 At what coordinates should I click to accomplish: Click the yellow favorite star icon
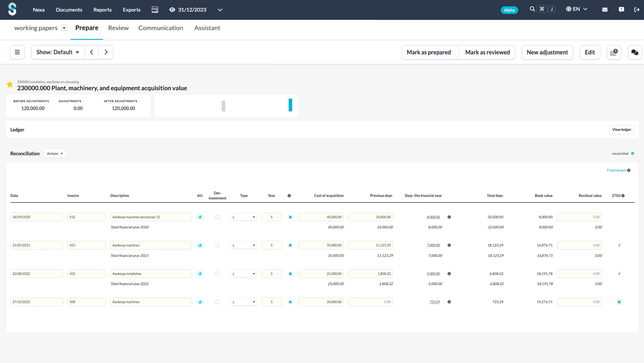pos(10,85)
